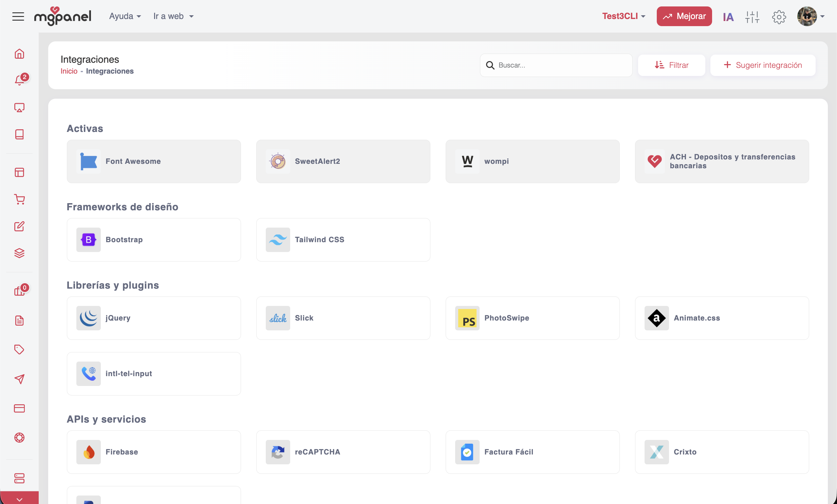Image resolution: width=837 pixels, height=504 pixels.
Task: Open the user avatar menu
Action: tap(811, 16)
